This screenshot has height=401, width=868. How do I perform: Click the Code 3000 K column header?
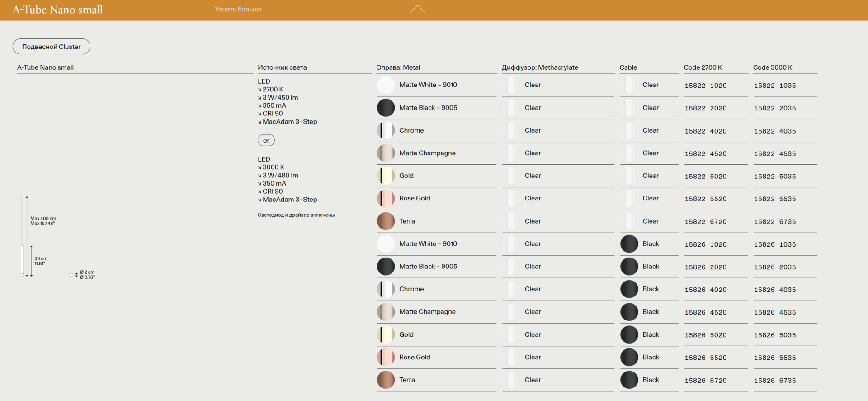[772, 67]
